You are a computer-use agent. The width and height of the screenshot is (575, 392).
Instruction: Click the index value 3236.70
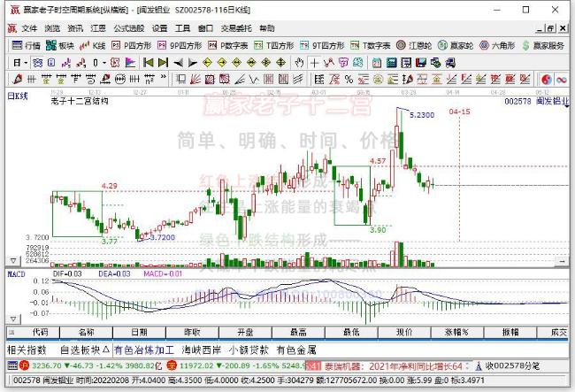(47, 366)
